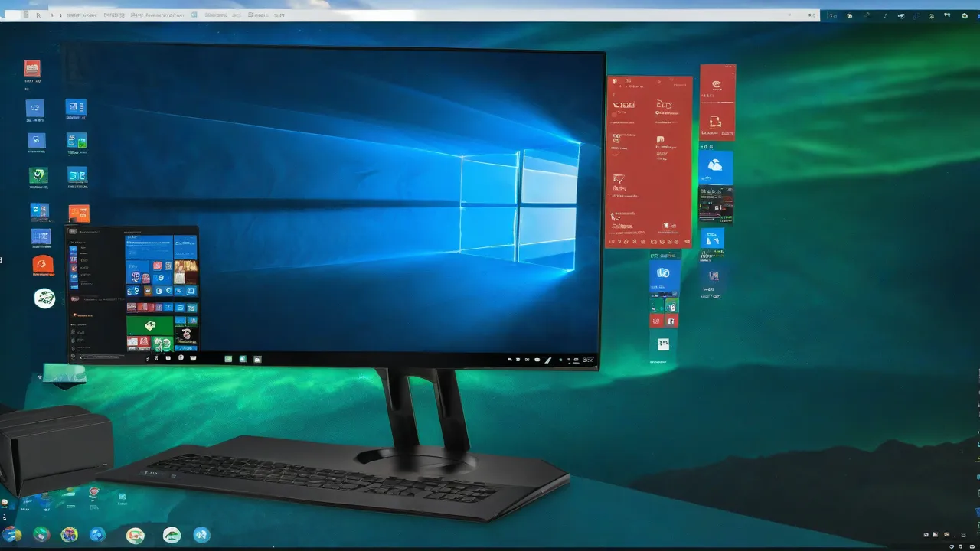Click the square bracket icon in narrow red panel
The image size is (980, 551).
[x=716, y=121]
